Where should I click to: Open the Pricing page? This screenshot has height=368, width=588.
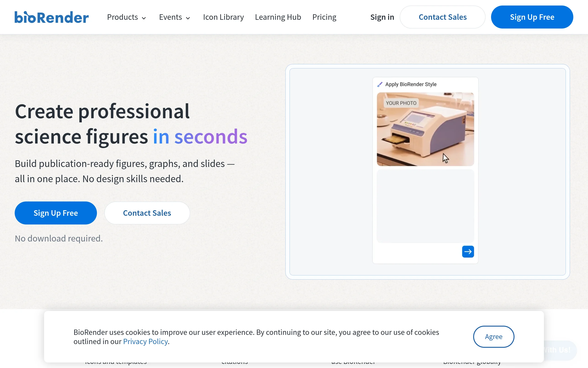324,17
